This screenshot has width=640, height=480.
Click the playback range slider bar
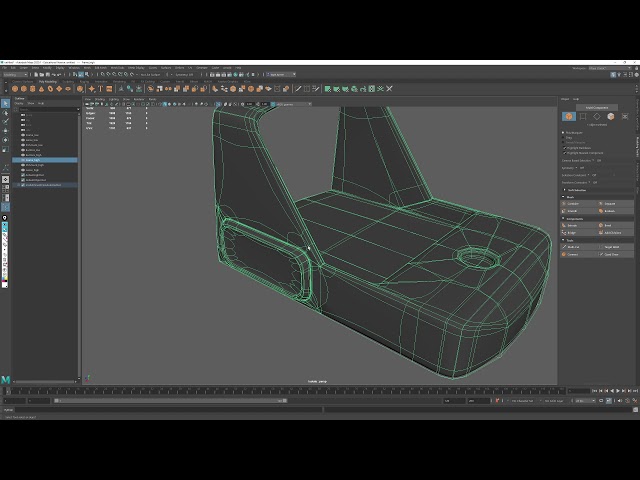pos(171,401)
